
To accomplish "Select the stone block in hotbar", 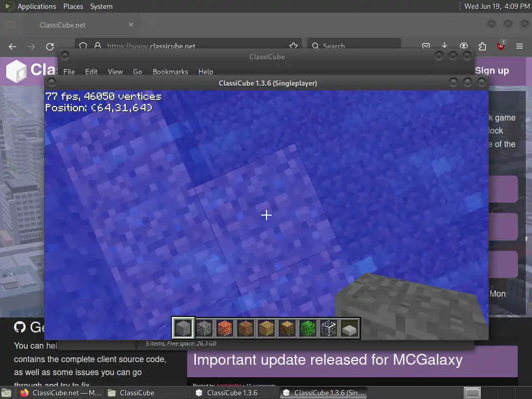I will click(x=183, y=328).
